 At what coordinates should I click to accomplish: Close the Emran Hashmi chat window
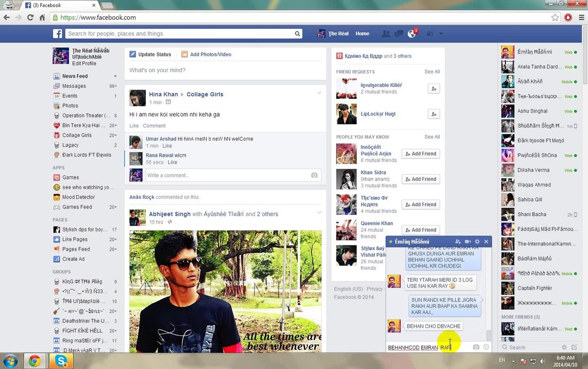(486, 241)
